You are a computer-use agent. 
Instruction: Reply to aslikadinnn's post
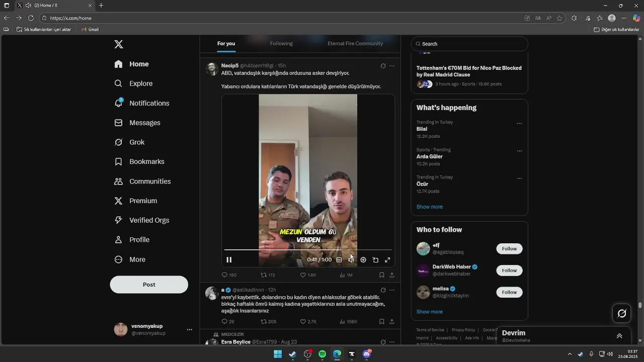point(228,321)
